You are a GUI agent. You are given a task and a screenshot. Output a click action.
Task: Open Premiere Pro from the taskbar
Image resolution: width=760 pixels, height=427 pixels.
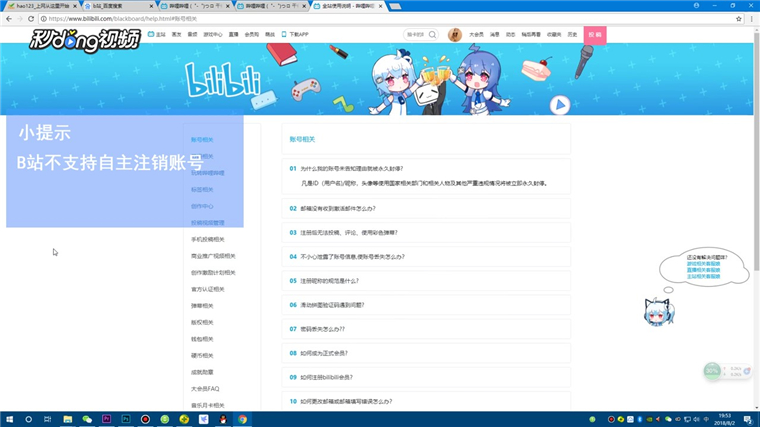pos(107,419)
